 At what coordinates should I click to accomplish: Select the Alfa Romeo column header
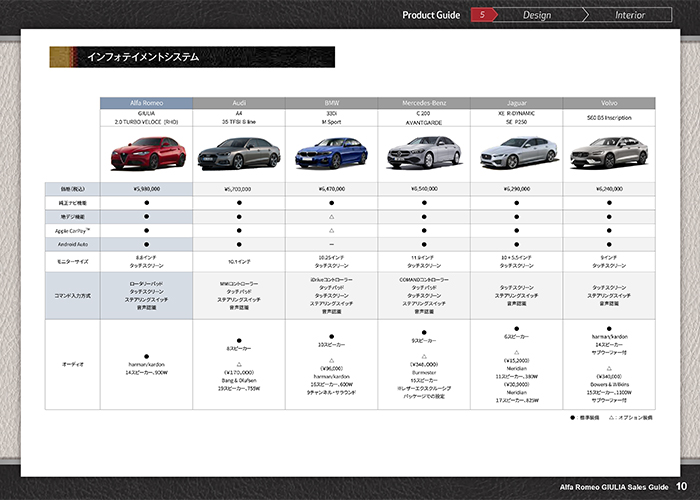146,103
